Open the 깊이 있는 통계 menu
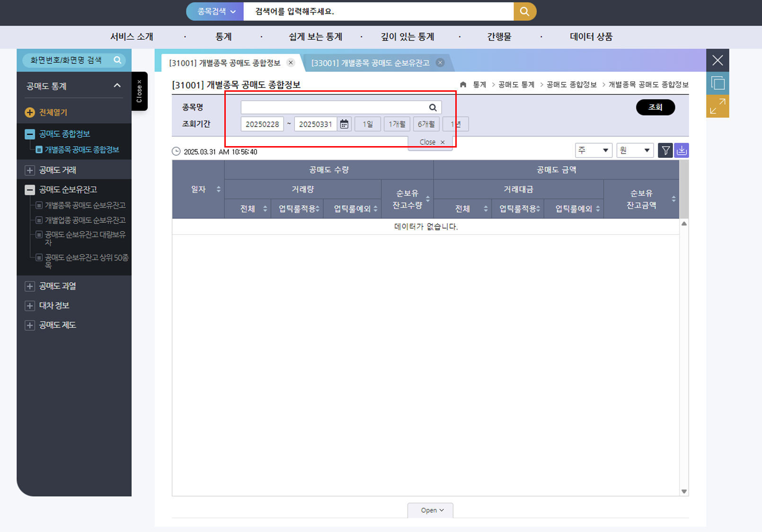 408,36
